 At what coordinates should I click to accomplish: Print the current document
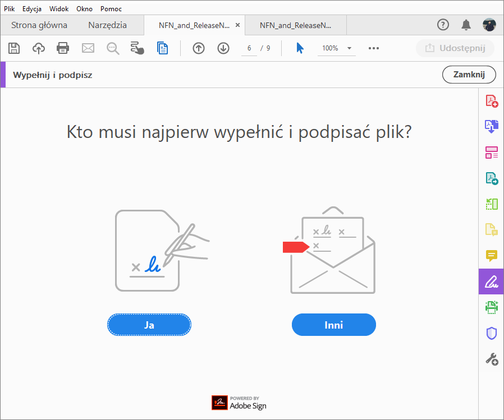coord(63,48)
